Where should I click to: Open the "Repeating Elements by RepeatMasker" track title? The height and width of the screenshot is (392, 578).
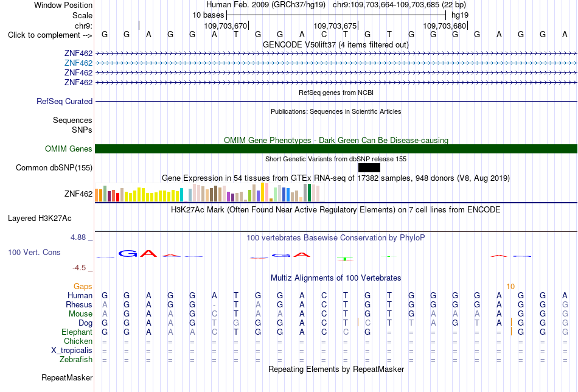click(336, 369)
